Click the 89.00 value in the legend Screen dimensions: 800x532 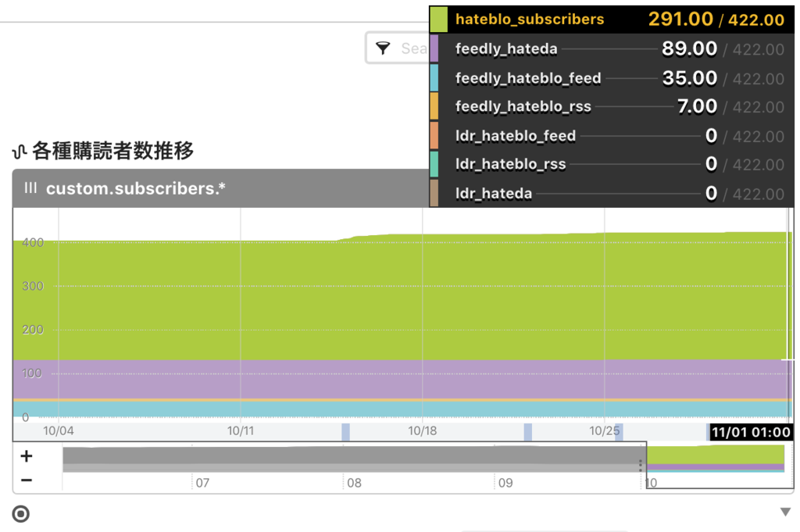click(689, 49)
